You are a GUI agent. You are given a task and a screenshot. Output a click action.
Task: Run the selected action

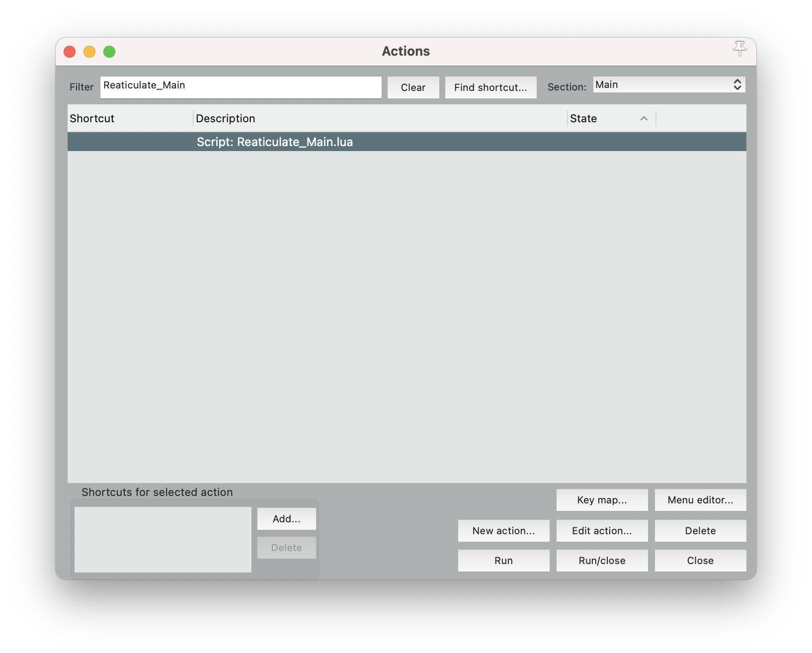click(503, 561)
